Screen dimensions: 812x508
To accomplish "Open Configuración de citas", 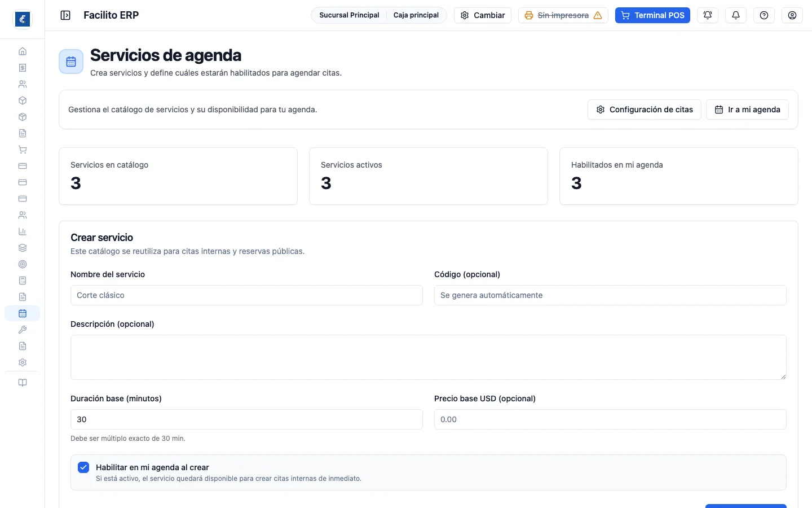I will (x=645, y=110).
